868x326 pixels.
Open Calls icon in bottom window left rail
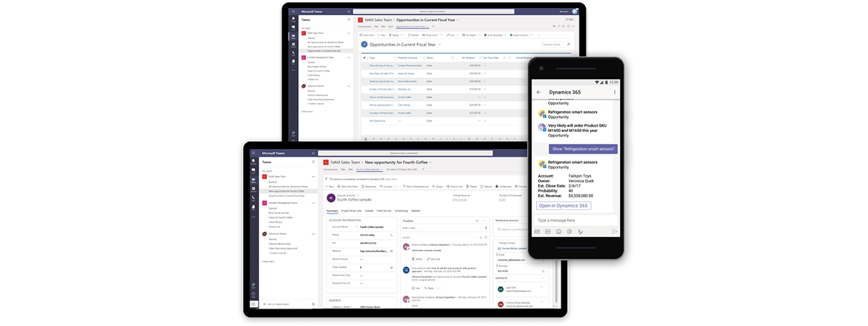(x=253, y=198)
